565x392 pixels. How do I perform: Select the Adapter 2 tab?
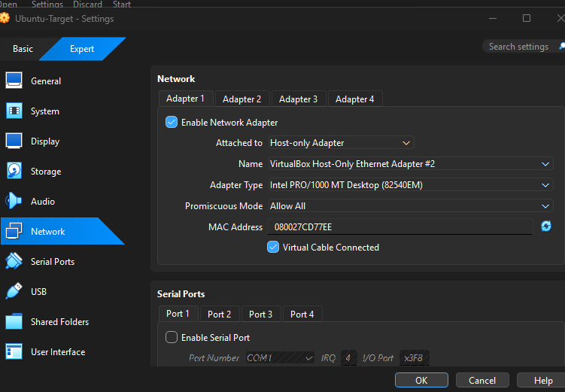click(x=241, y=99)
